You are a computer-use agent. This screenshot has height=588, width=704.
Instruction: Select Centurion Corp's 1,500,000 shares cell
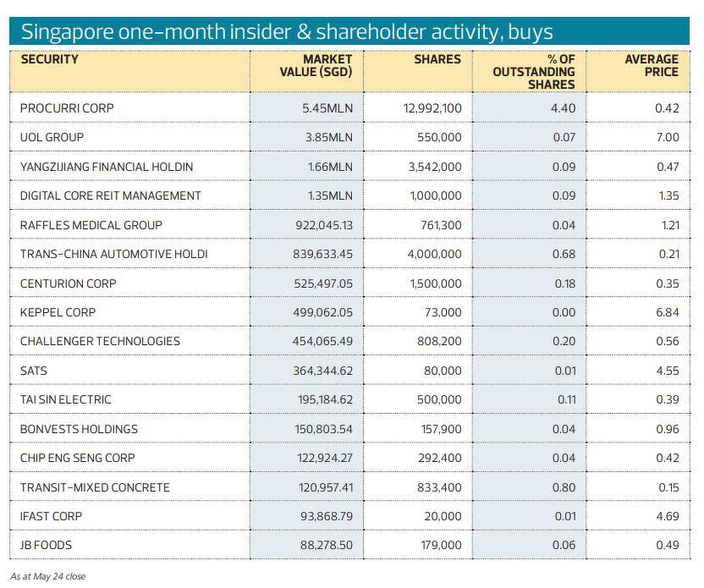(435, 283)
